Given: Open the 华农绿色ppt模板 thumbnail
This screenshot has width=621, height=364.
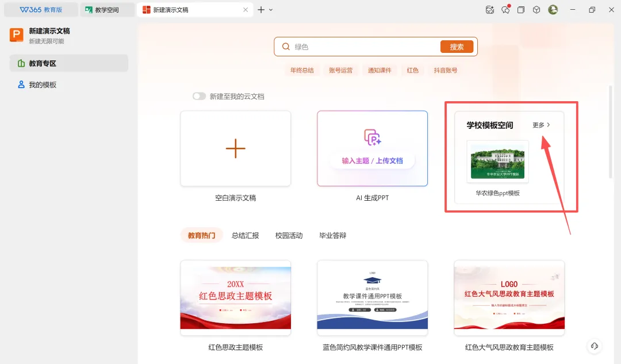Looking at the screenshot, I should 498,162.
